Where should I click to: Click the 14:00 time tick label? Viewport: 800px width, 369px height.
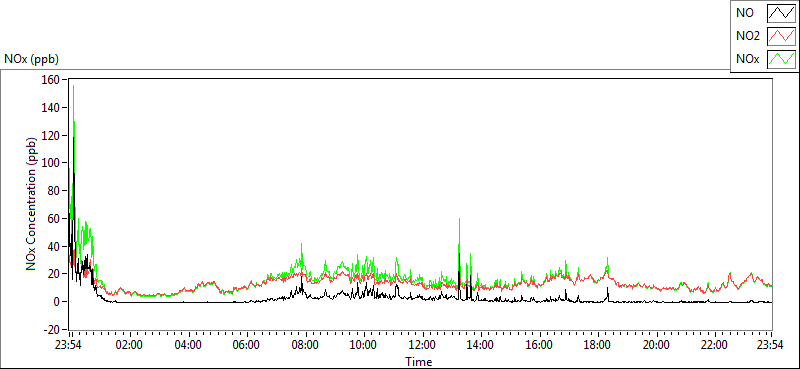coord(480,344)
